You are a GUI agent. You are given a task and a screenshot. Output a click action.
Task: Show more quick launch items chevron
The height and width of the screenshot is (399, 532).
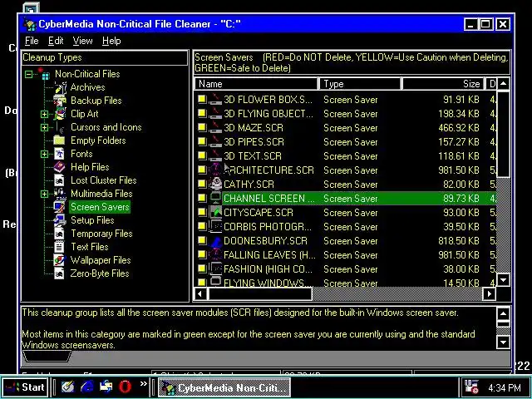(144, 384)
